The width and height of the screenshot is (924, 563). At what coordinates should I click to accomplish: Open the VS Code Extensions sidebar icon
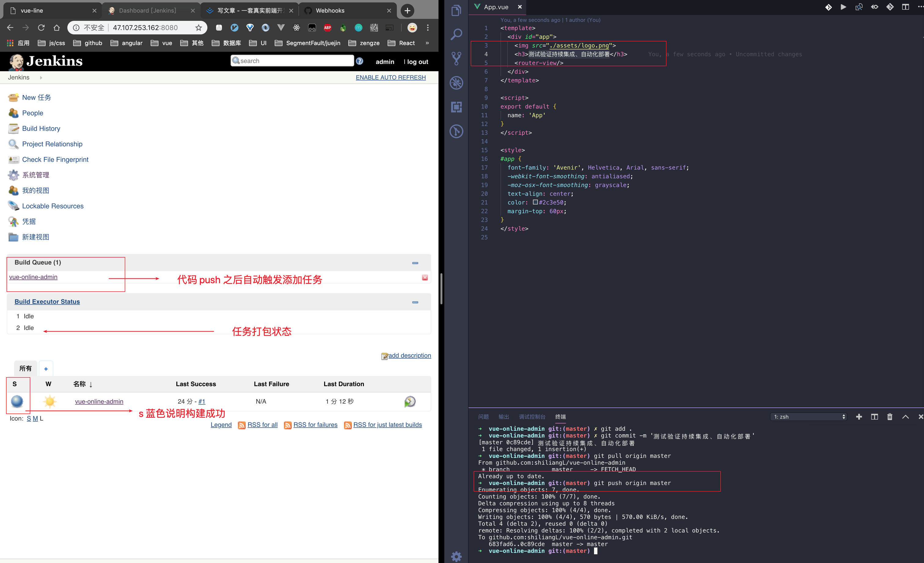456,107
